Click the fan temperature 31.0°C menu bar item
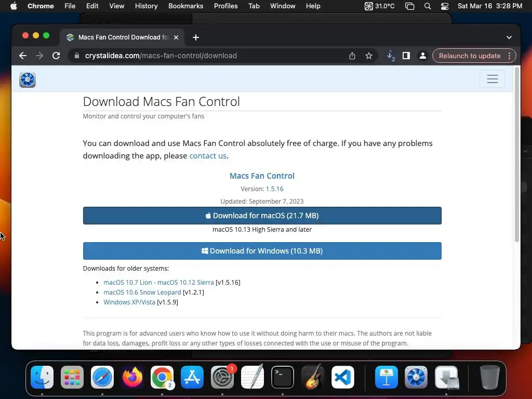This screenshot has width=532, height=399. coord(379,6)
